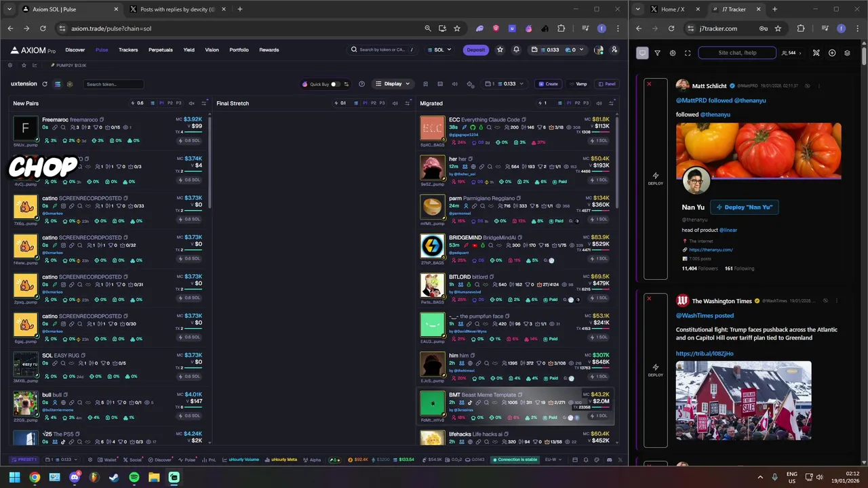This screenshot has width=868, height=488.
Task: Open the wallet selector dropdown showing 0.133 in Pulse toolbar
Action: tap(505, 84)
